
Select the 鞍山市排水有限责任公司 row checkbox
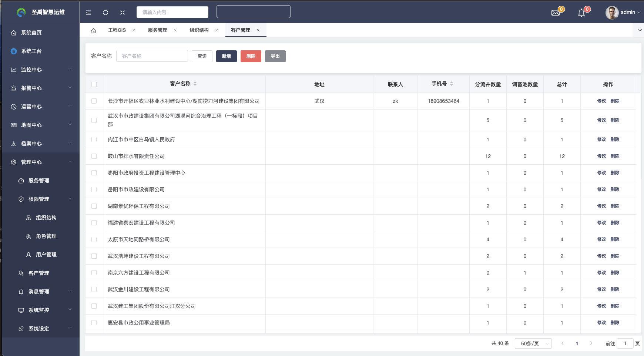click(94, 156)
